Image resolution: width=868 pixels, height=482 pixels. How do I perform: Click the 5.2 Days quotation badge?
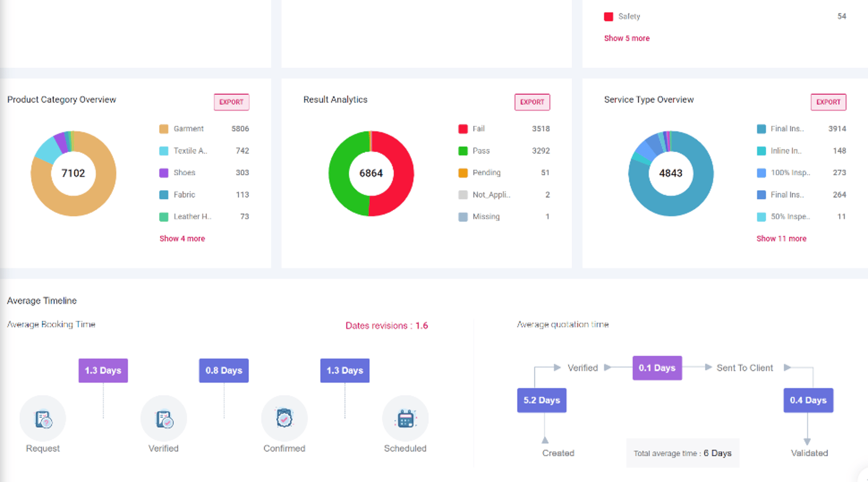click(542, 400)
